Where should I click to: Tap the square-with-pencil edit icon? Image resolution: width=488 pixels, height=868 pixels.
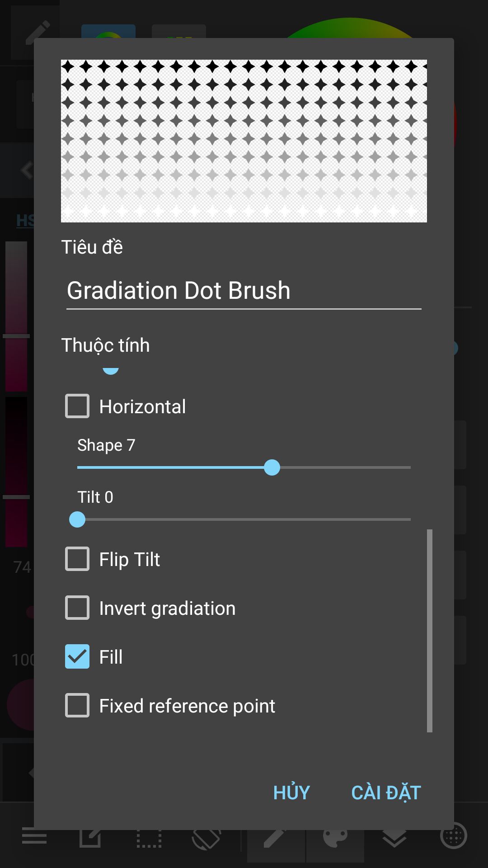coord(90,838)
